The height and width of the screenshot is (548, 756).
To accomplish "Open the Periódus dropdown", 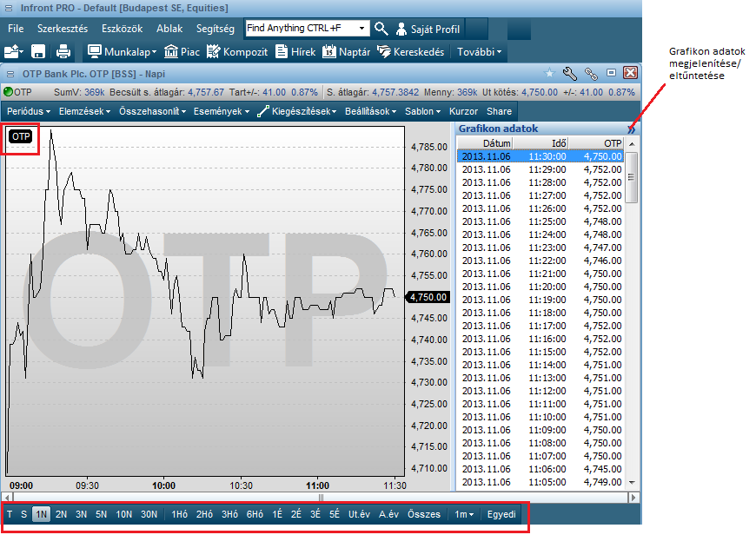I will point(29,111).
